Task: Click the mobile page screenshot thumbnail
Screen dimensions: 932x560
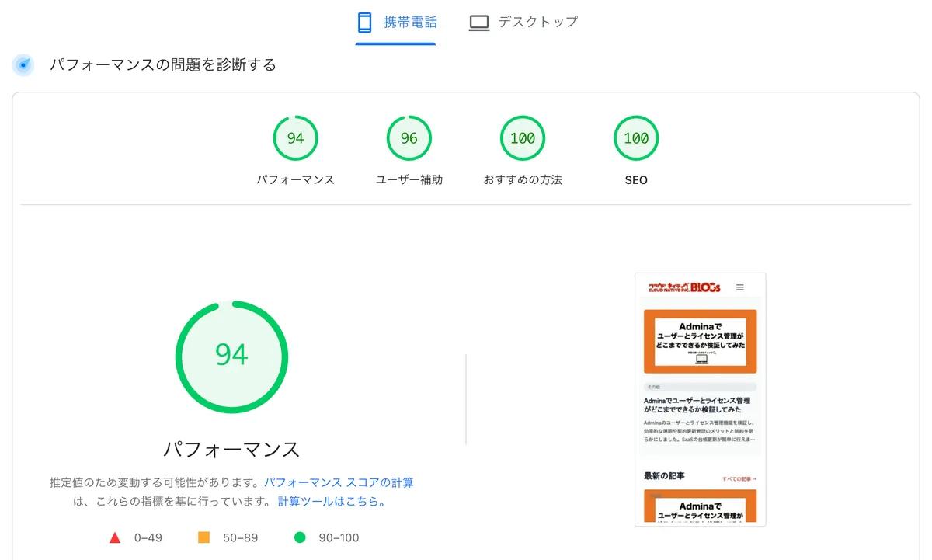Action: pyautogui.click(x=700, y=399)
